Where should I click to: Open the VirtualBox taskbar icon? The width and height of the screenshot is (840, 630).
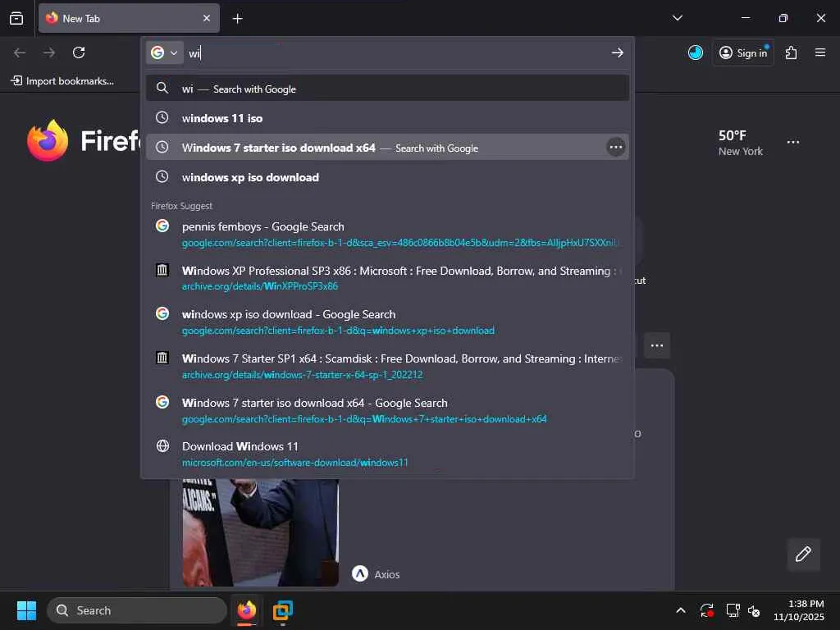click(x=282, y=610)
